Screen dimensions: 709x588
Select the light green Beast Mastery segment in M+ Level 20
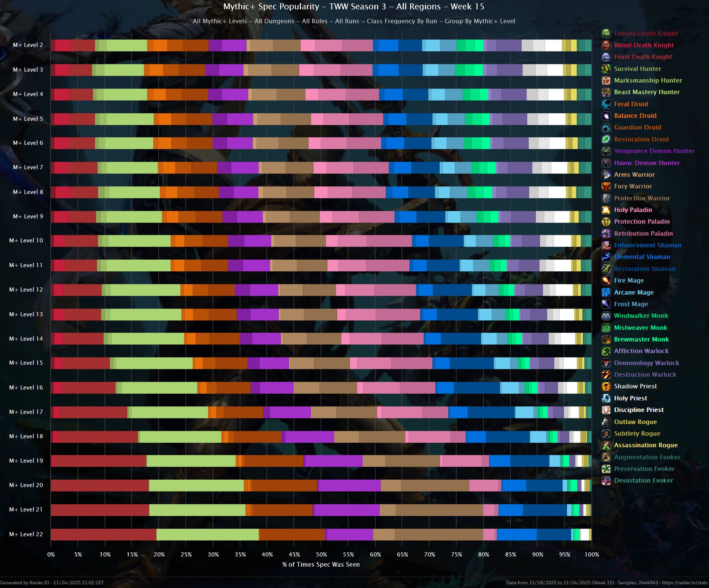[x=196, y=485]
